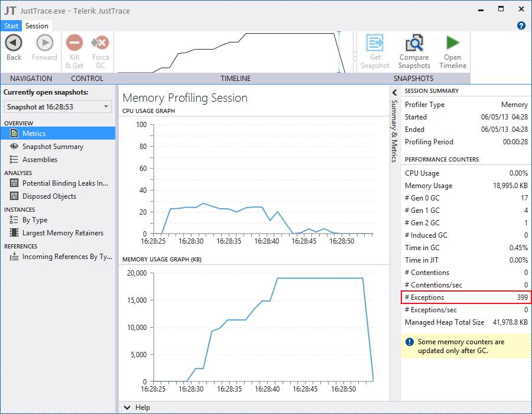
Task: Click the Kill & Get control icon
Action: click(x=74, y=43)
